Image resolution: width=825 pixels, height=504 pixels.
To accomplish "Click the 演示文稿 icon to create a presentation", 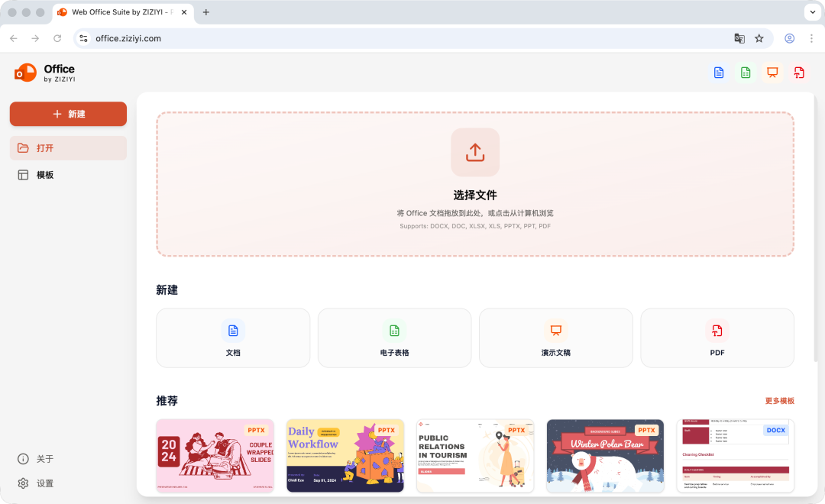I will pyautogui.click(x=555, y=331).
